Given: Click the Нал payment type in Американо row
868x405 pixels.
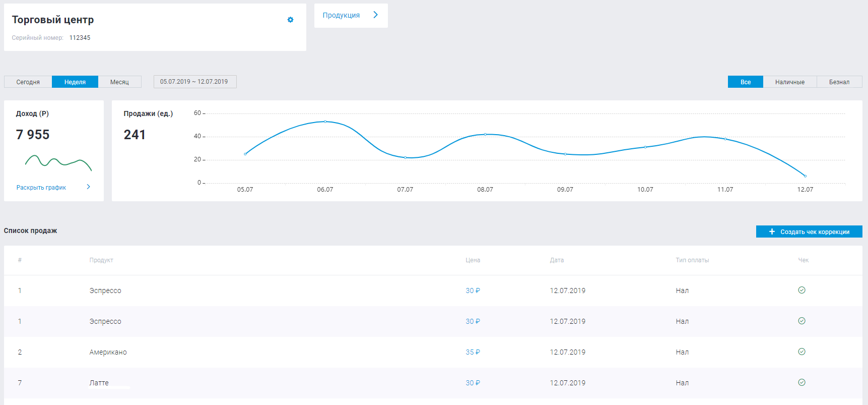Looking at the screenshot, I should 682,352.
